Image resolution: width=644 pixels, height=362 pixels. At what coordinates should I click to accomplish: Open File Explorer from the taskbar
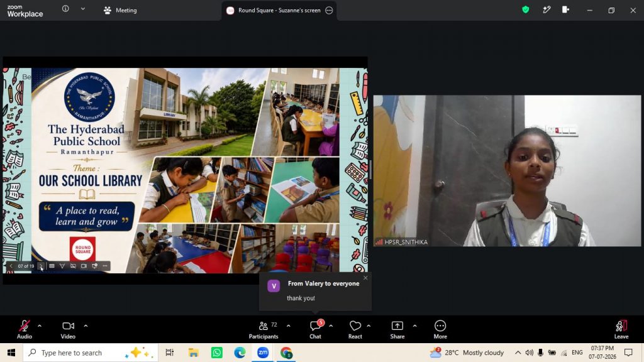(x=193, y=353)
